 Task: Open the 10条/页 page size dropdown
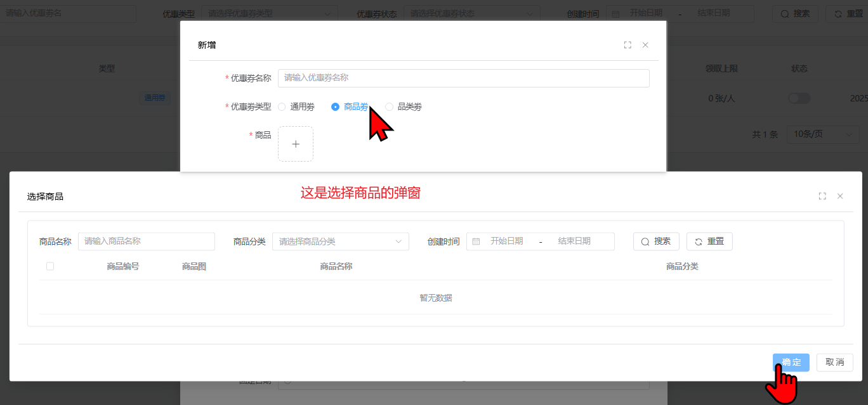(x=822, y=134)
